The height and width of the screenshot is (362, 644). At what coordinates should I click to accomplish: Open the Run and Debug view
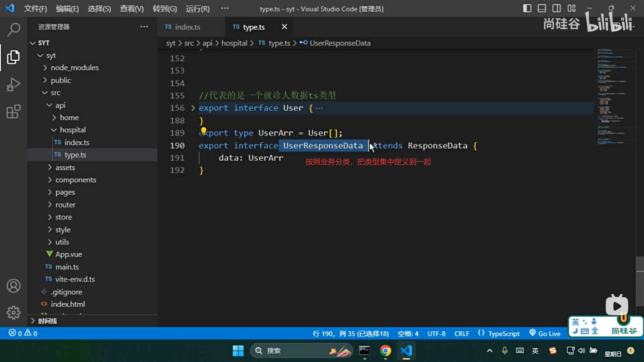(x=13, y=84)
